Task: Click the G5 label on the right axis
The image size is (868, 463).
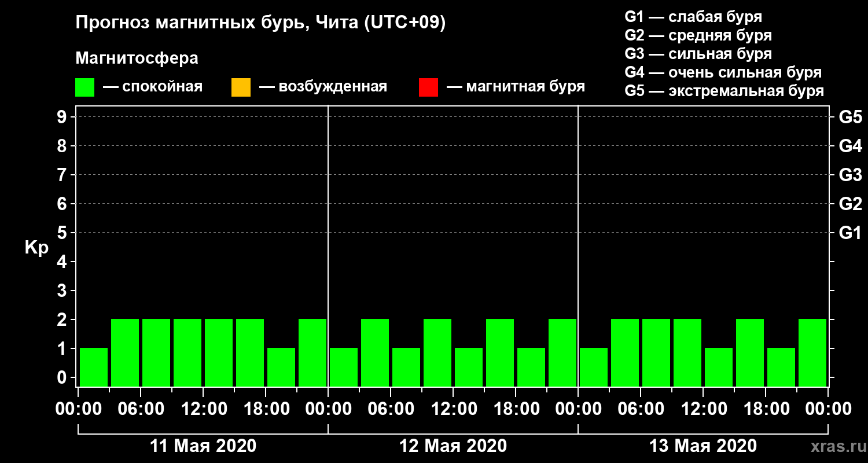Action: (x=850, y=117)
